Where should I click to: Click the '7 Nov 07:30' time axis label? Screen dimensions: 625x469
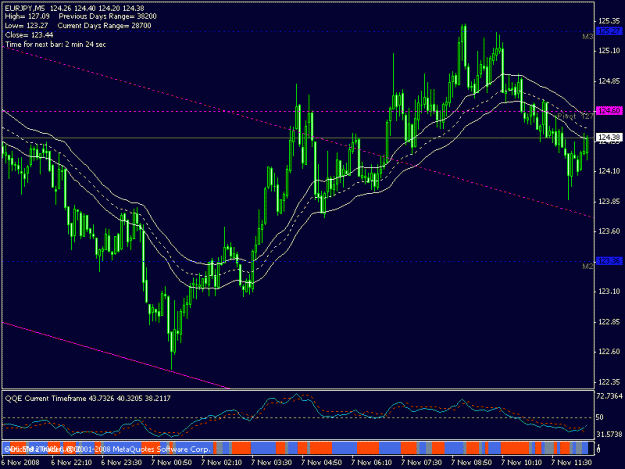tap(421, 463)
